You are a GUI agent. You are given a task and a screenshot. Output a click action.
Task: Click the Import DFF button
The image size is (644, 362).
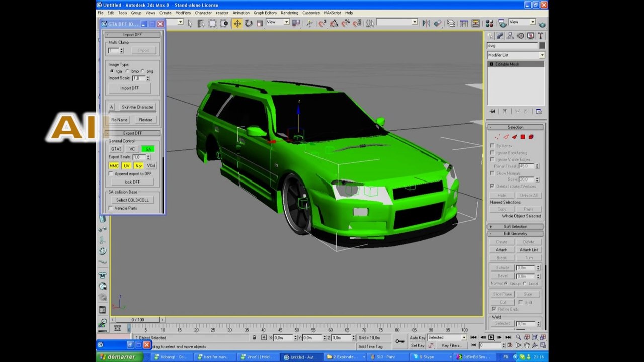(x=129, y=88)
